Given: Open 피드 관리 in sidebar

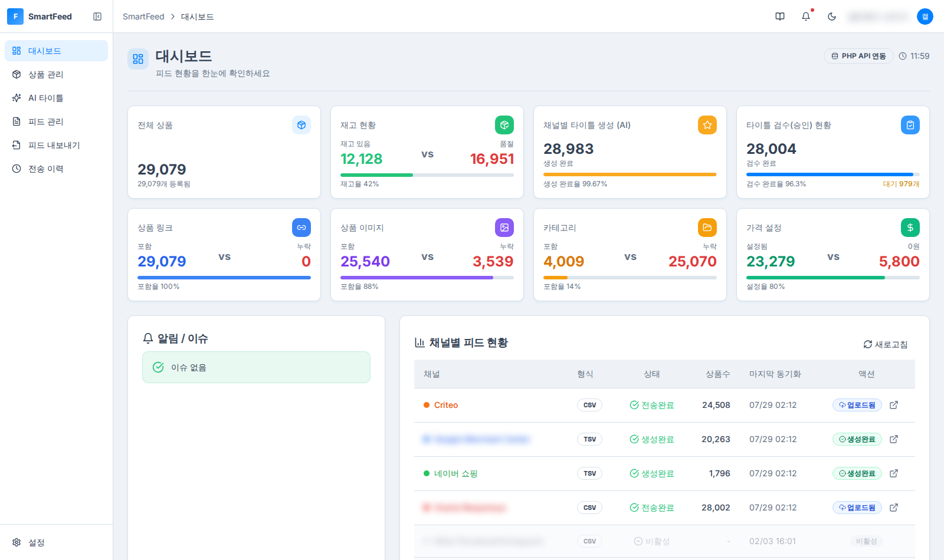Looking at the screenshot, I should [56, 121].
